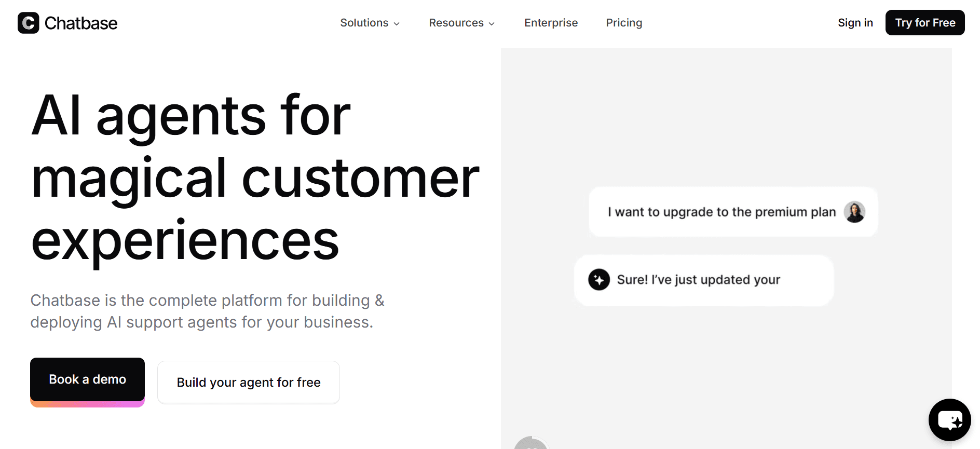Click the gray circle avatar at bottom
Image resolution: width=980 pixels, height=449 pixels.
click(530, 443)
